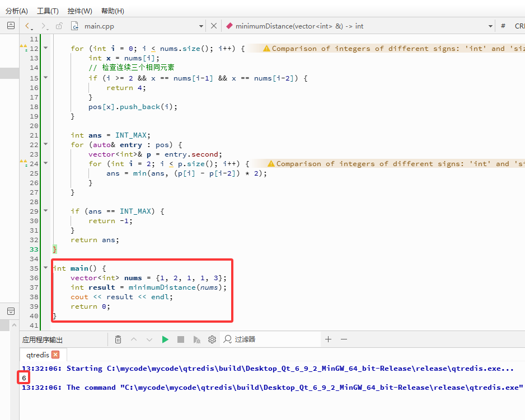Click the sidebar toggle icon at top left
The height and width of the screenshot is (420, 525).
[11, 25]
